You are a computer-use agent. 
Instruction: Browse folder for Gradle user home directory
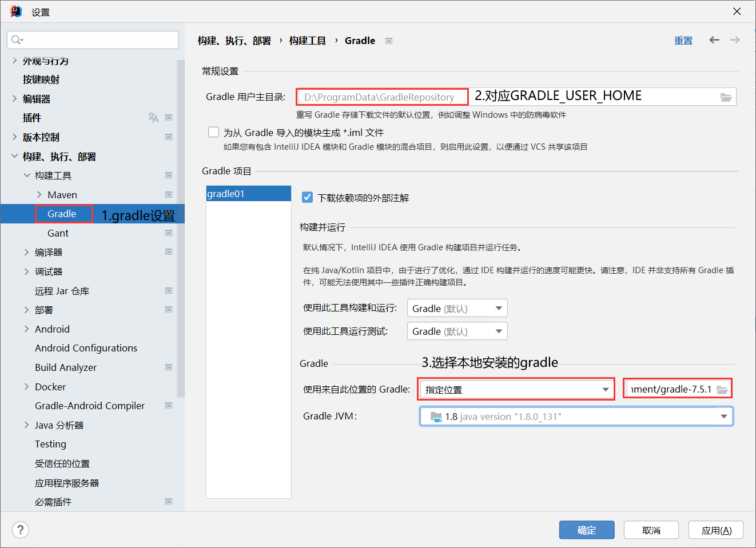726,97
